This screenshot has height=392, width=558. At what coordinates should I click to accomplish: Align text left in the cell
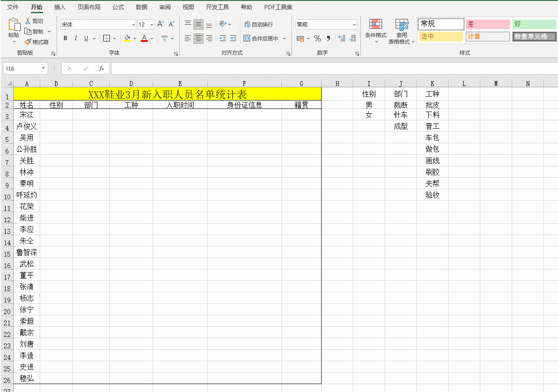[x=188, y=38]
